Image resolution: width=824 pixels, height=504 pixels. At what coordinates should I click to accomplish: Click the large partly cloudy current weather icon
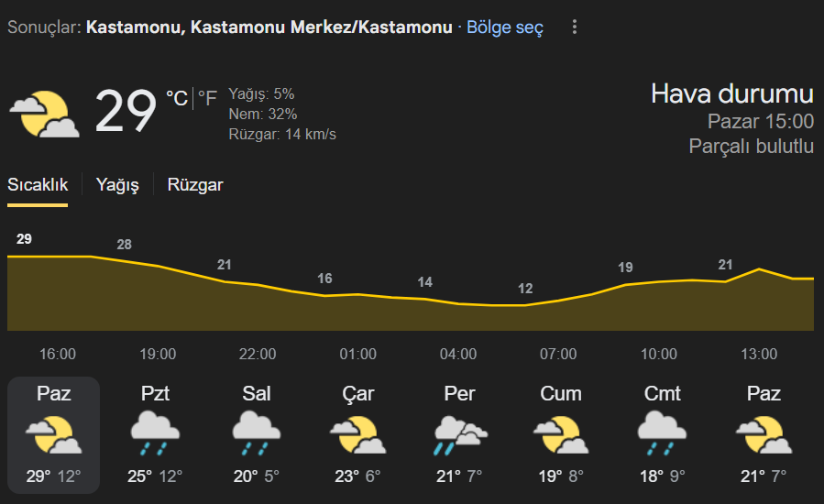click(x=44, y=114)
